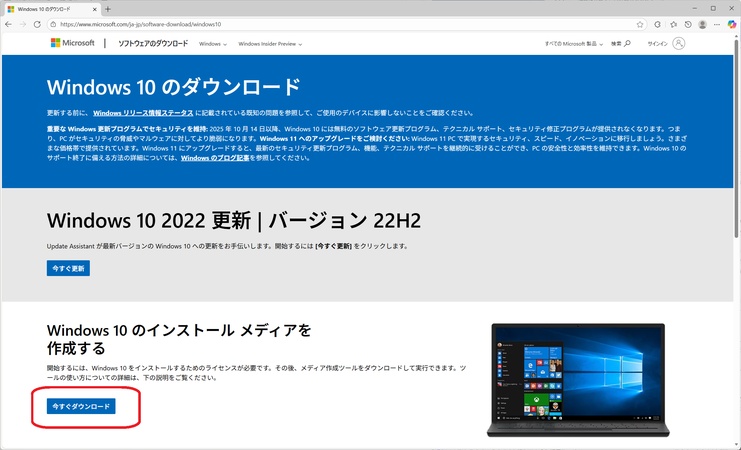Viewport: 741px width, 450px height.
Task: Select the Windows 10 のダウンロード browser tab
Action: click(x=52, y=9)
